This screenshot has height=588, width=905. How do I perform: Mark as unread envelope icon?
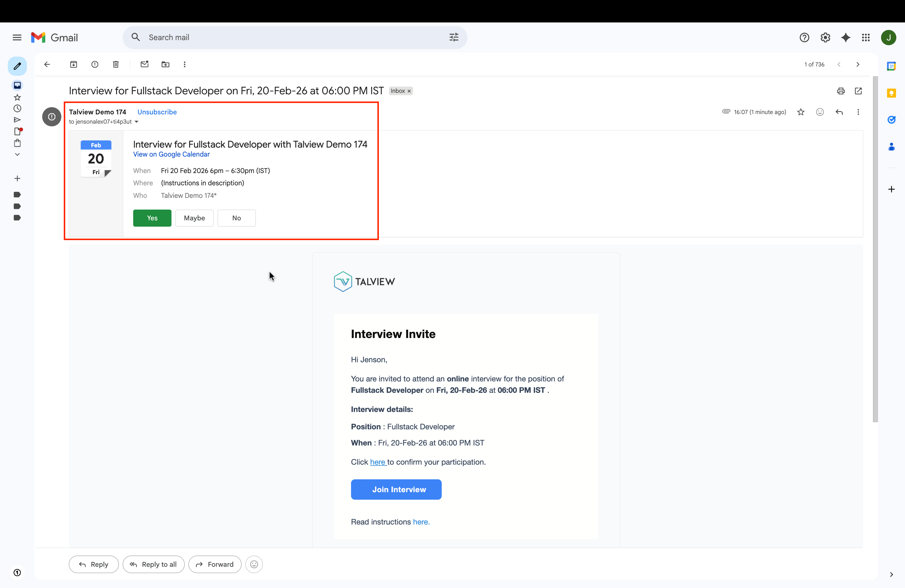coord(144,64)
